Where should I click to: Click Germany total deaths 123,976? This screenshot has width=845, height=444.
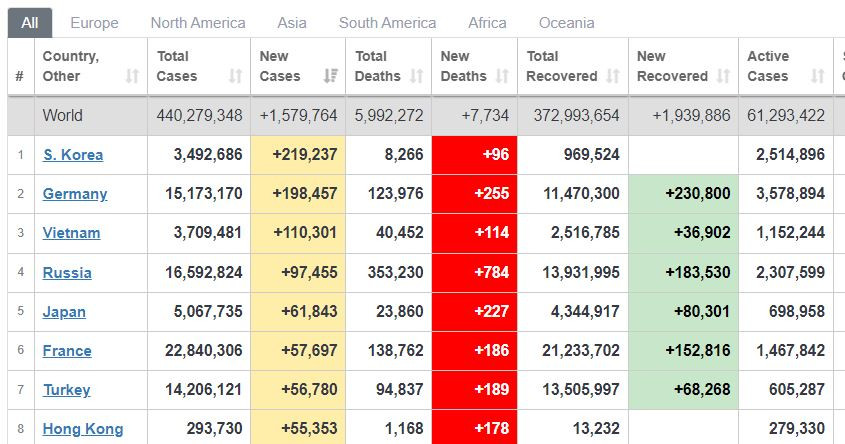[396, 193]
